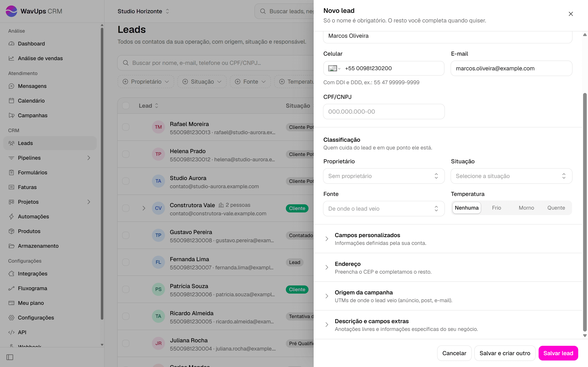Select the Quente temperature option
The width and height of the screenshot is (588, 367).
pyautogui.click(x=556, y=208)
